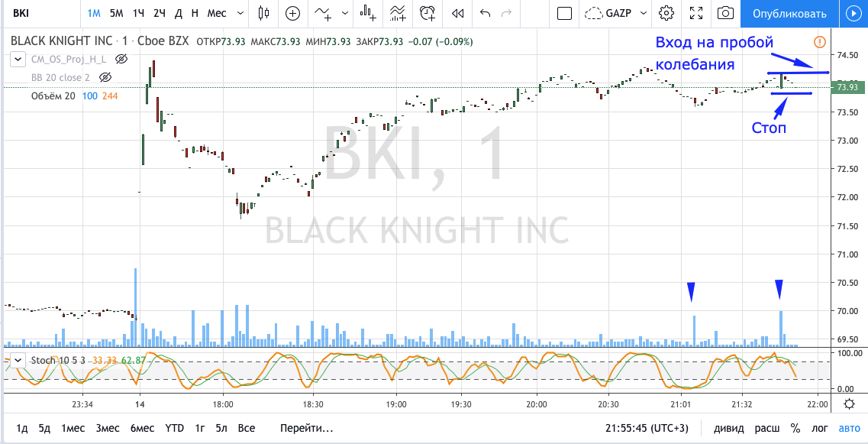Select the 1мес date range

tap(73, 429)
